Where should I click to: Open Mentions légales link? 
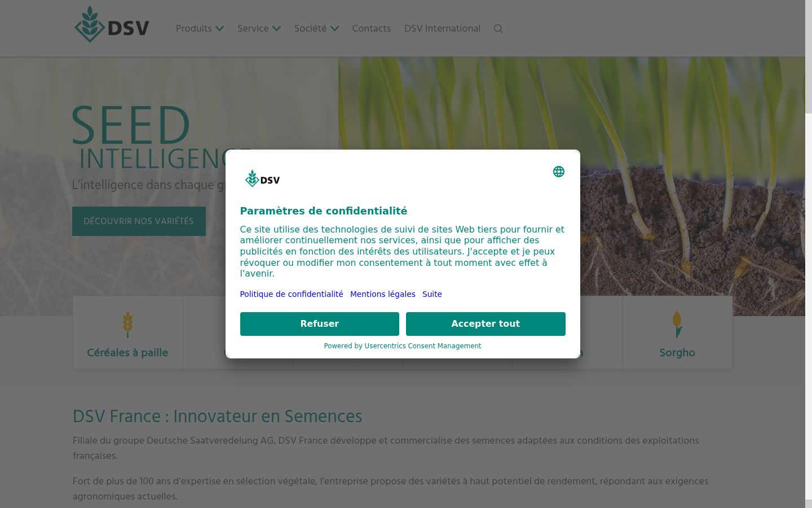pos(383,294)
